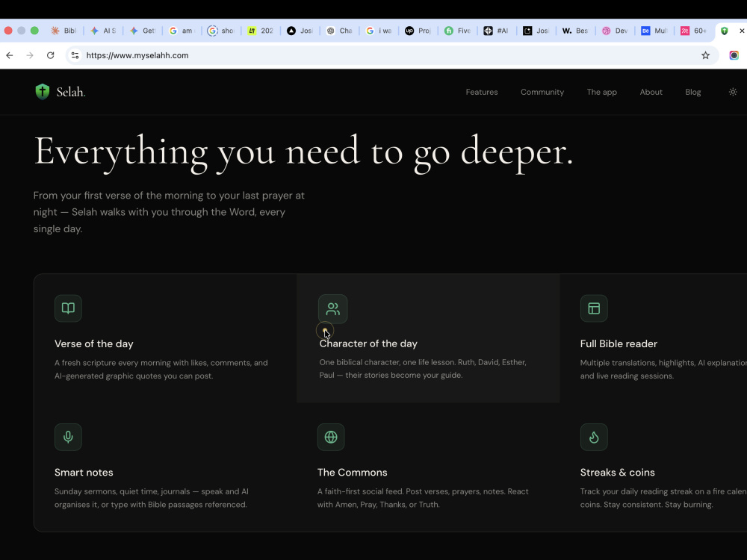
Task: Click the address bar URL field
Action: tap(391, 55)
